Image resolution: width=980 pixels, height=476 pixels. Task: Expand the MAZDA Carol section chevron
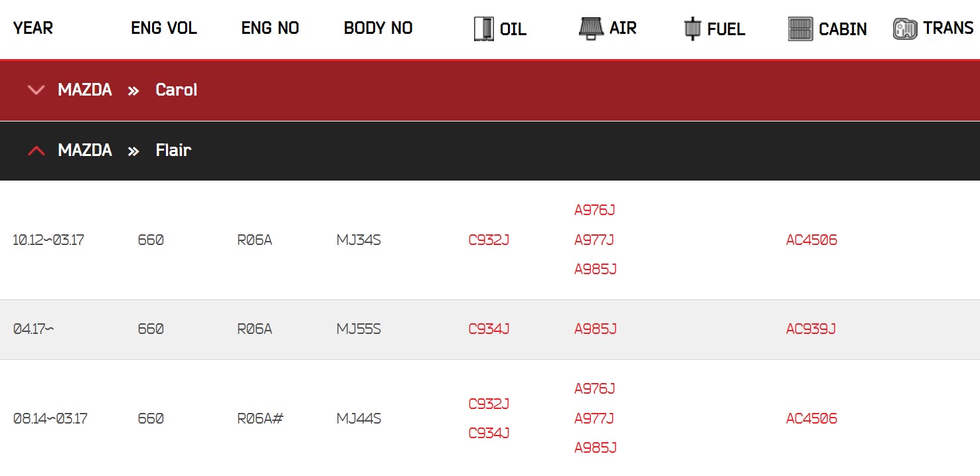(x=37, y=90)
